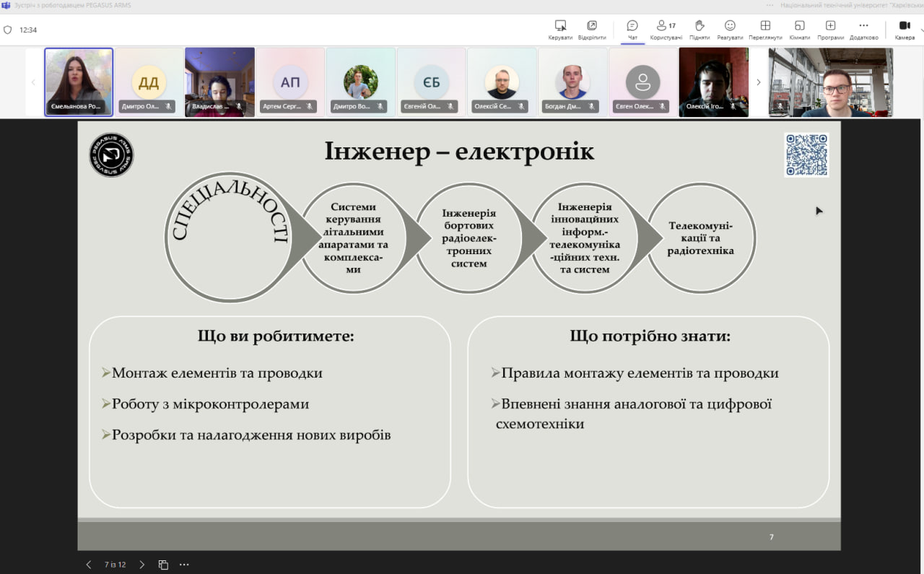
Task: Go to the previous slide
Action: point(89,565)
